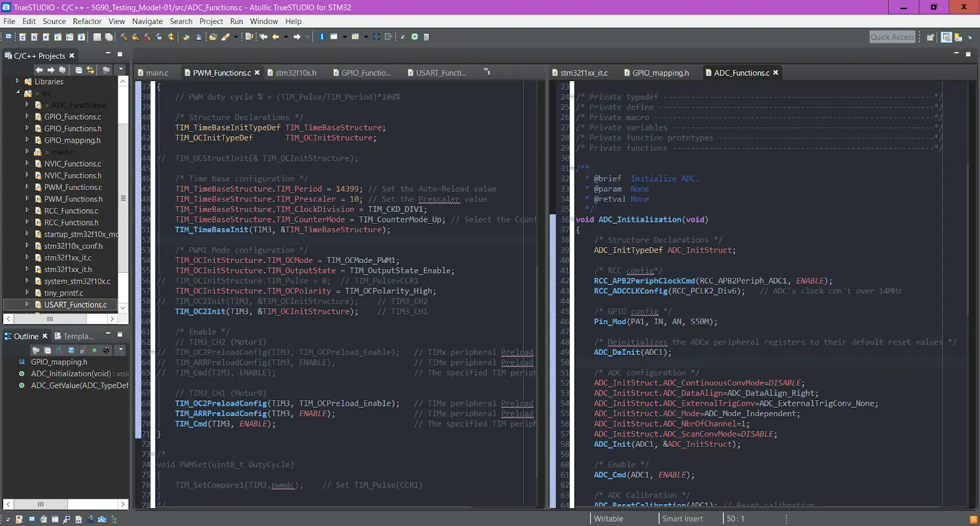Switch to the main.c editor tab
This screenshot has height=526, width=980.
click(x=153, y=72)
